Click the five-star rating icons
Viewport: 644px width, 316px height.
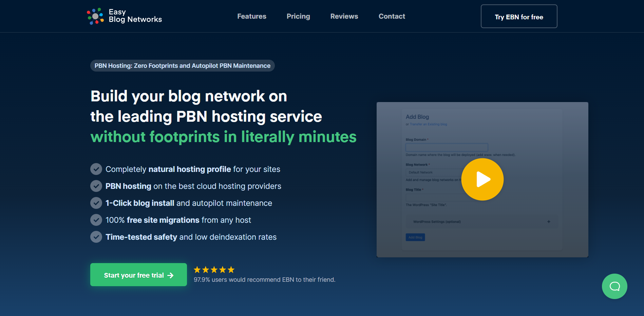pyautogui.click(x=214, y=270)
